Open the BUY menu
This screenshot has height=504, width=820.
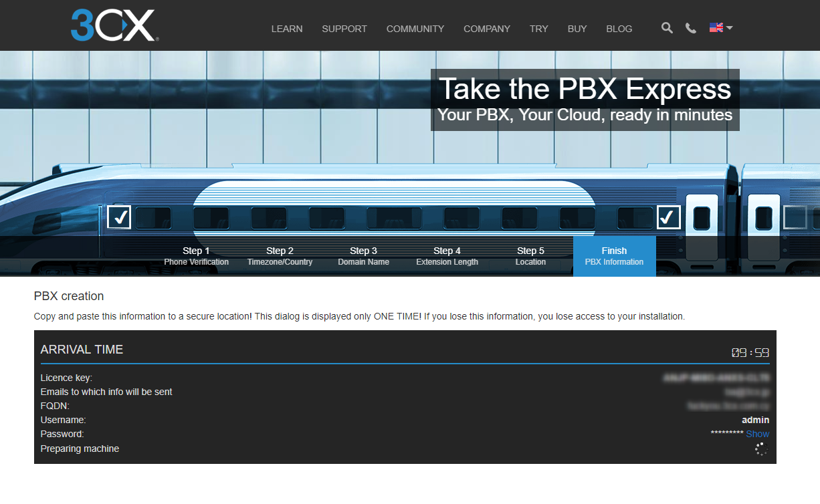pos(577,29)
